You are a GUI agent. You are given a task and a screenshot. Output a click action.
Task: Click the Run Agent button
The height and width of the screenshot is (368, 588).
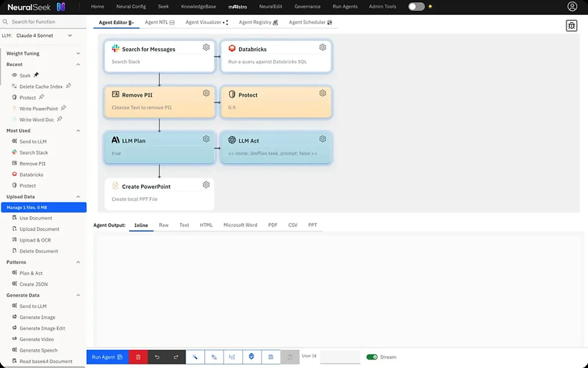pos(107,357)
